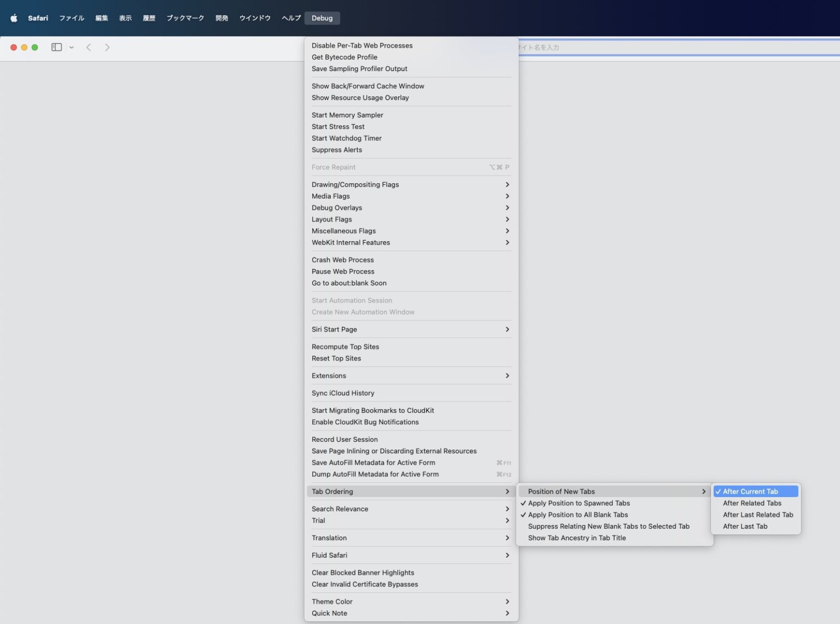Click the forward navigation arrow

(x=107, y=48)
